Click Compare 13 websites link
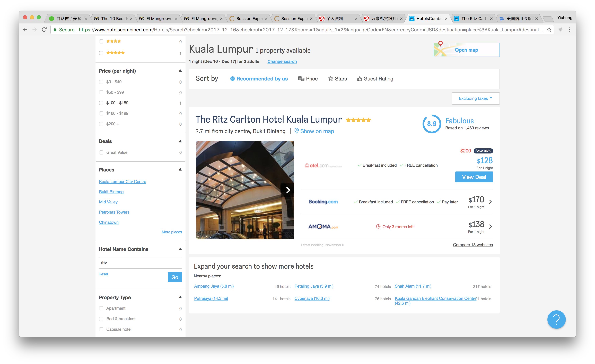The width and height of the screenshot is (595, 364). [472, 245]
